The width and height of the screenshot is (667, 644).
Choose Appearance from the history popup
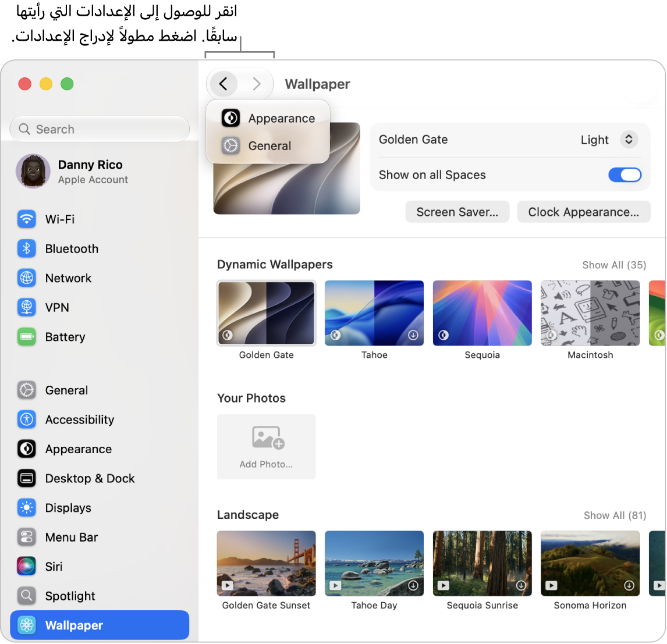point(268,118)
